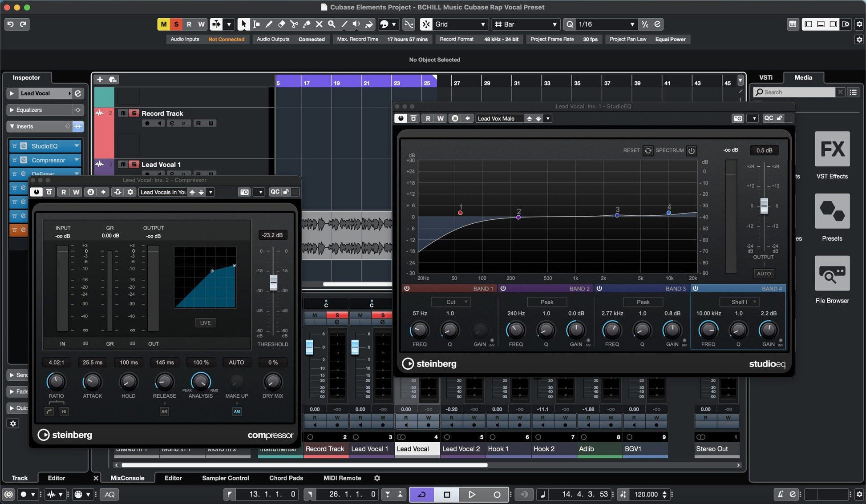The height and width of the screenshot is (504, 866).
Task: Solo the Record Track
Action: (x=134, y=113)
